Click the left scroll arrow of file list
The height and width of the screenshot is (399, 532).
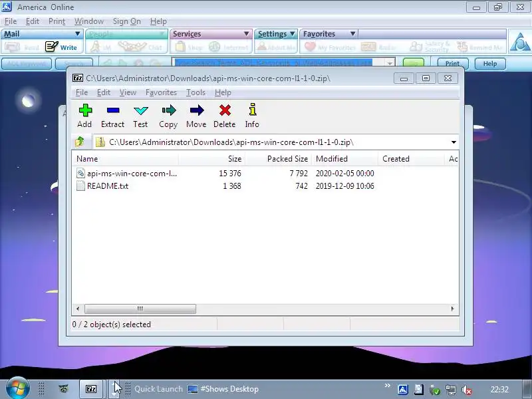point(78,309)
